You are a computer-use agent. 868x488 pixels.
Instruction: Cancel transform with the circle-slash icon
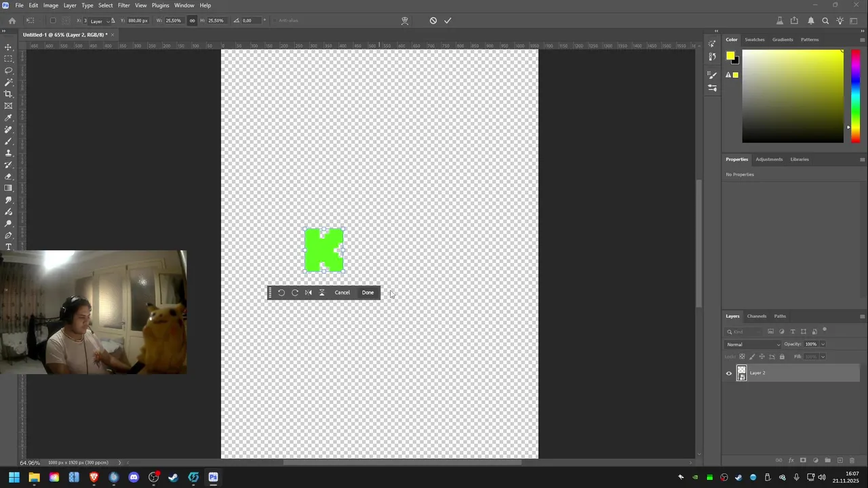433,20
